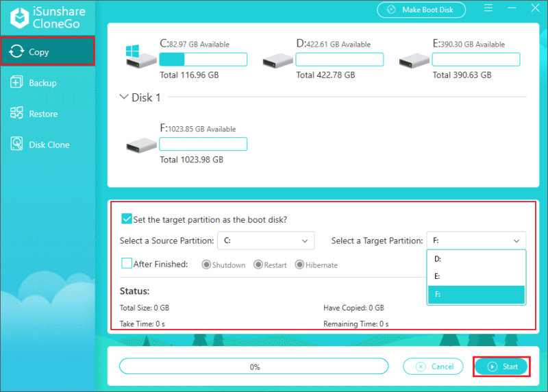Click the 'Total 422.78 GB' text
This screenshot has height=392, width=548.
tap(325, 75)
